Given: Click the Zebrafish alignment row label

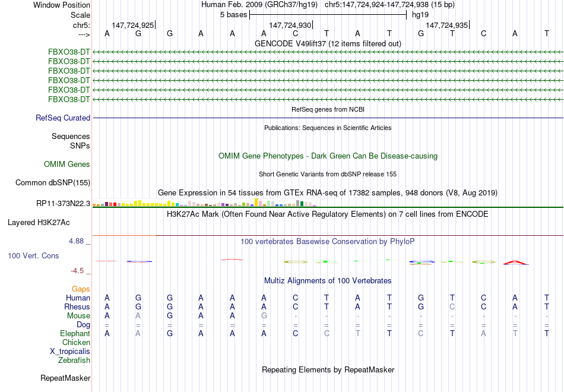Looking at the screenshot, I should point(74,361).
